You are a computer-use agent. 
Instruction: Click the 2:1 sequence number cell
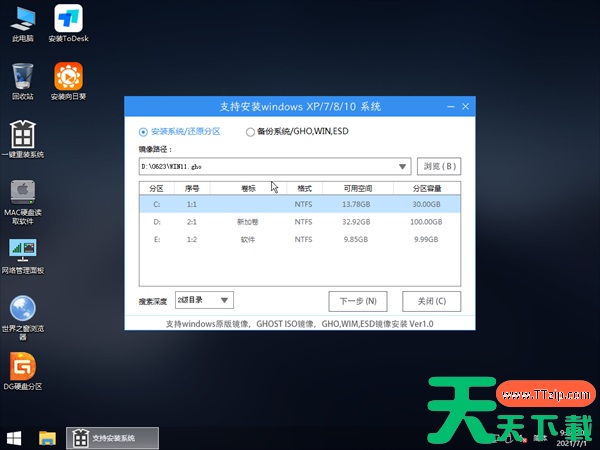pos(192,222)
